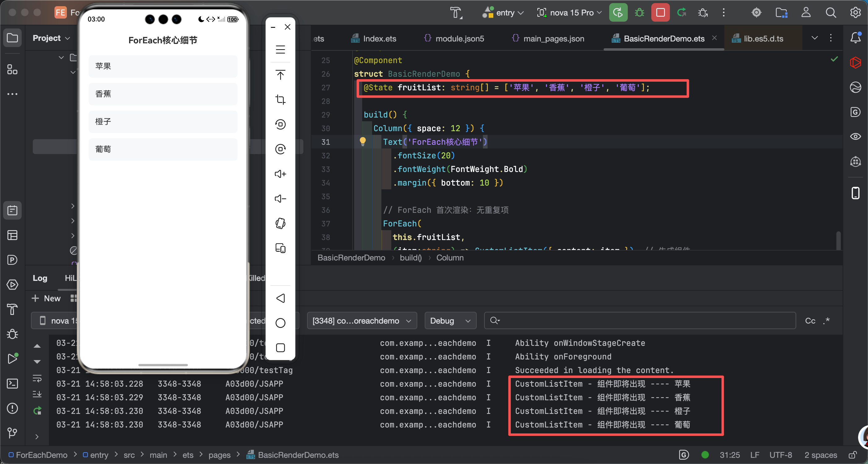Toggle match case Cc in log search
The width and height of the screenshot is (868, 464).
tap(810, 320)
